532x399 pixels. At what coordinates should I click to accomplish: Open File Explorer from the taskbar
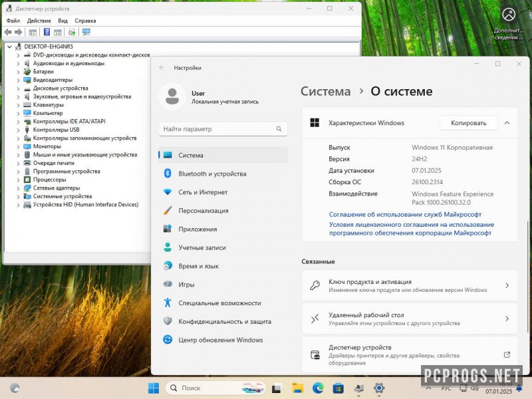[x=297, y=388]
